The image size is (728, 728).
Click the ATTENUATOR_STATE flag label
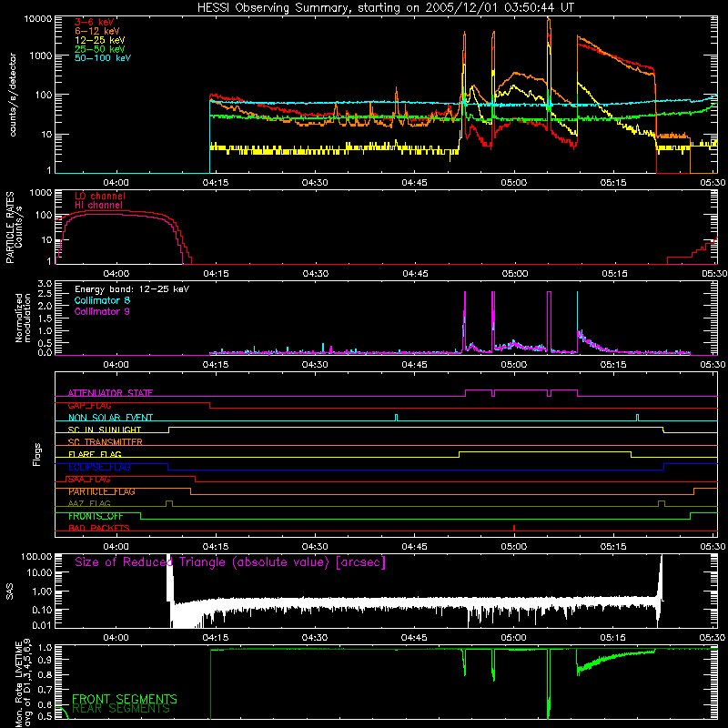point(110,393)
